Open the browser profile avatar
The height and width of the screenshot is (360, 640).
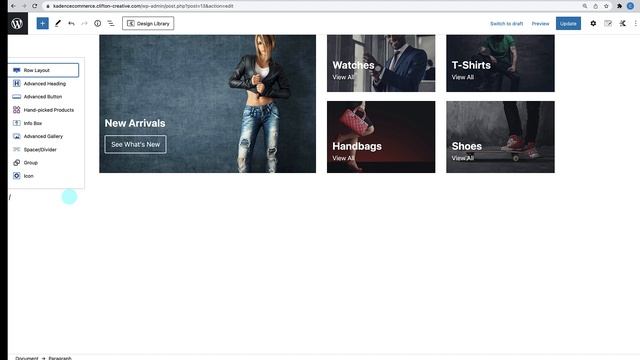630,6
